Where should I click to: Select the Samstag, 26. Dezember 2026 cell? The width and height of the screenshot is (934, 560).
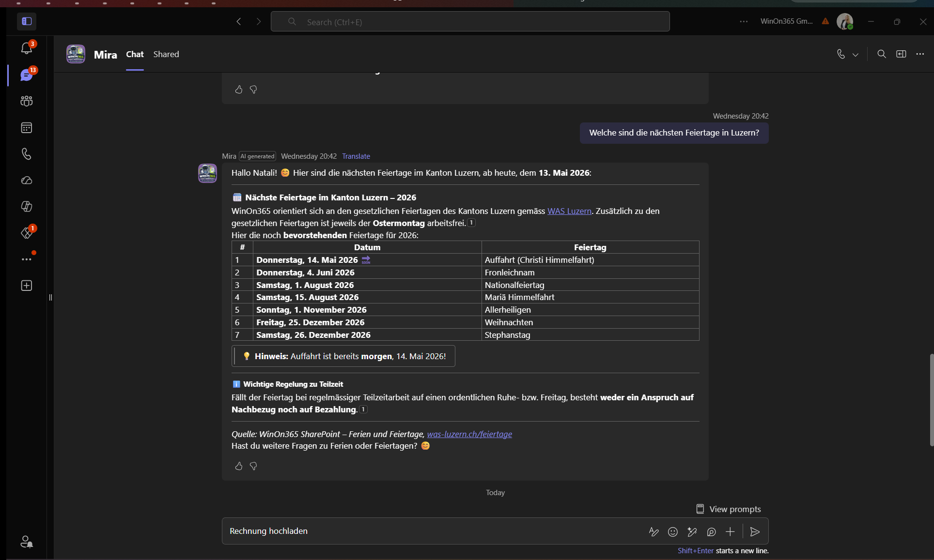pyautogui.click(x=367, y=335)
